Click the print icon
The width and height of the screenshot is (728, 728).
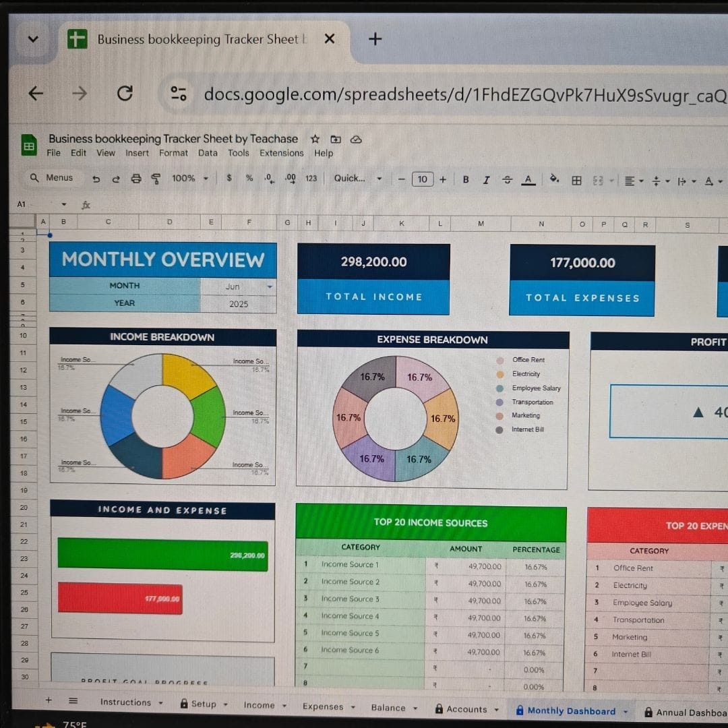(136, 178)
